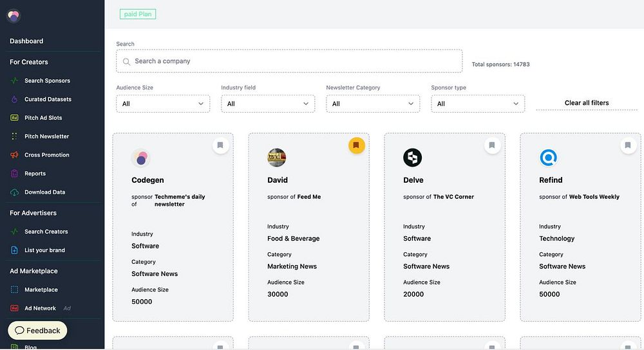Click Clear all filters
The height and width of the screenshot is (350, 644).
click(586, 103)
